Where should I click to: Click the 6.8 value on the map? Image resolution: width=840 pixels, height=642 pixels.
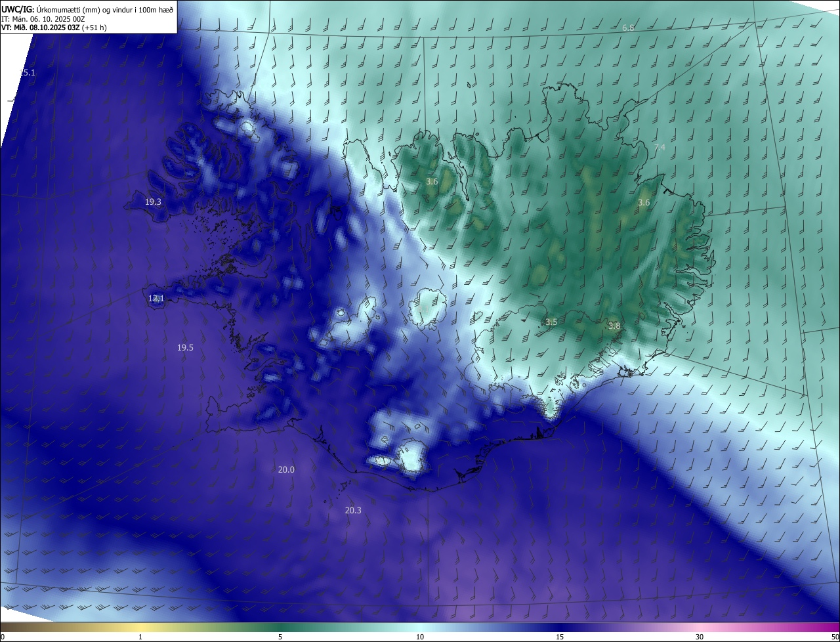pyautogui.click(x=628, y=28)
